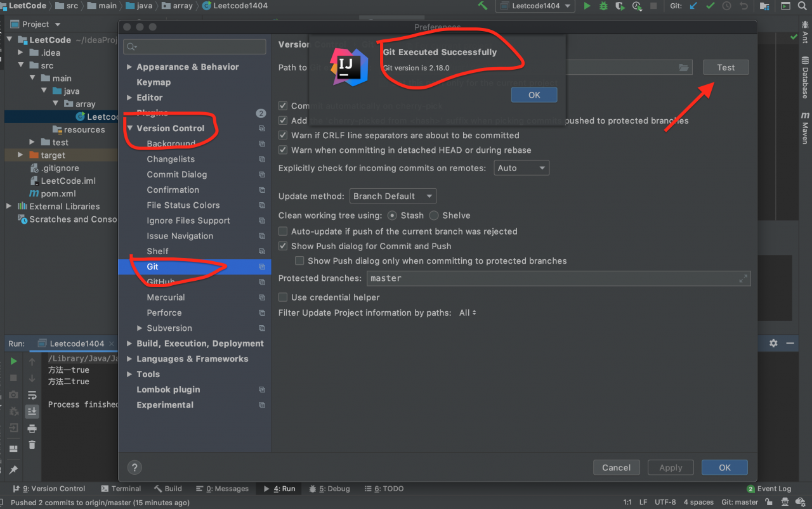Select the Shelve radio button

click(x=434, y=216)
